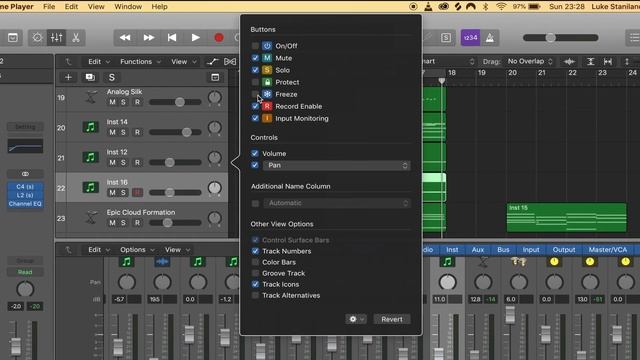Click the green instrument icon on Inst 14
This screenshot has height=360, width=640.
coord(91,127)
